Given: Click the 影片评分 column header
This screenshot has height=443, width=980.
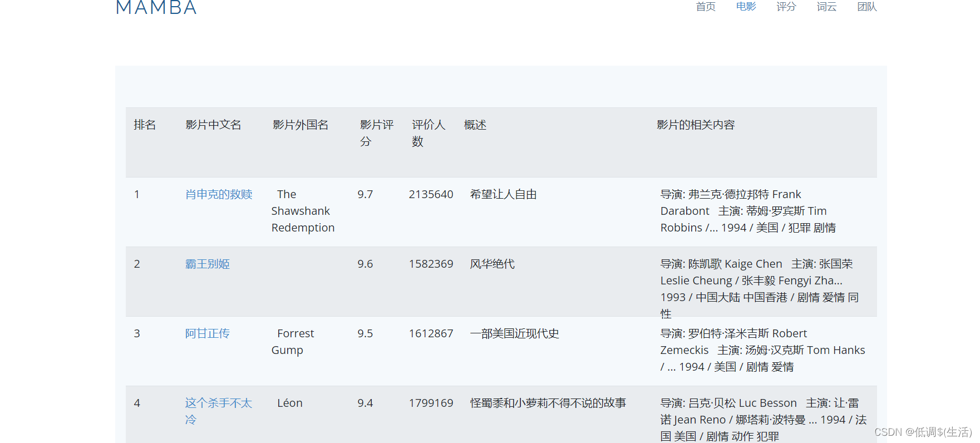Looking at the screenshot, I should (377, 133).
